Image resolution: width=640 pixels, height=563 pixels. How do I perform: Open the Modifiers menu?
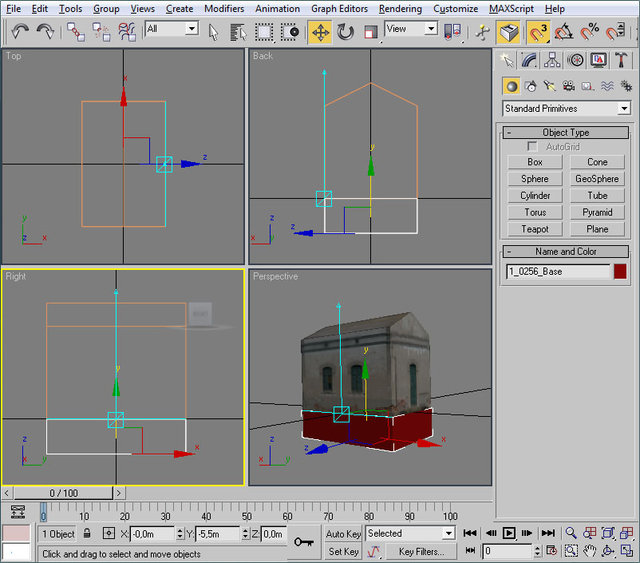click(223, 8)
